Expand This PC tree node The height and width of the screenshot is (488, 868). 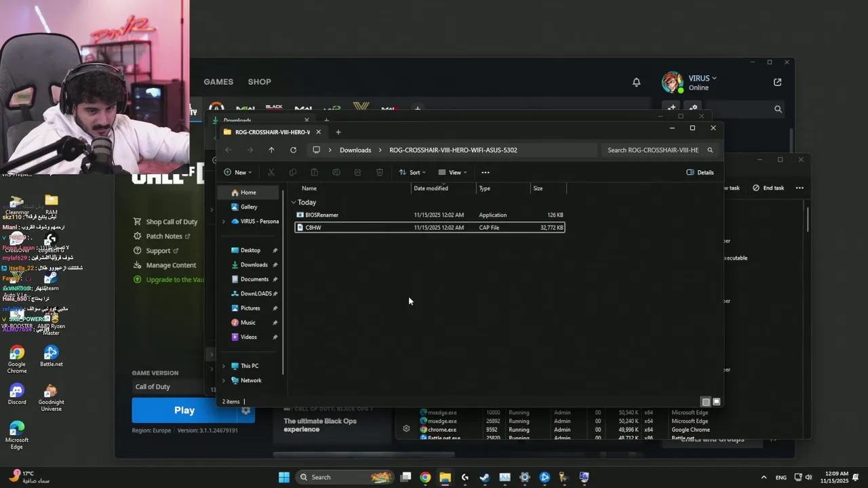224,366
